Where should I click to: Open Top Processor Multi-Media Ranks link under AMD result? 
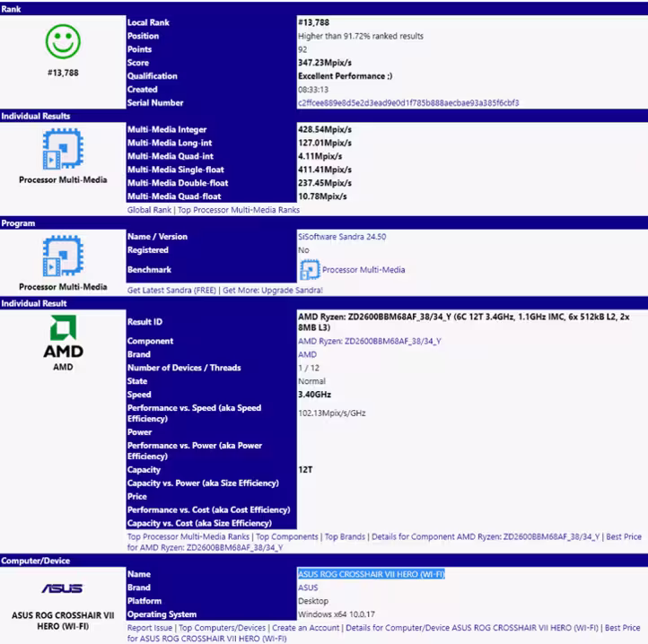coord(188,536)
